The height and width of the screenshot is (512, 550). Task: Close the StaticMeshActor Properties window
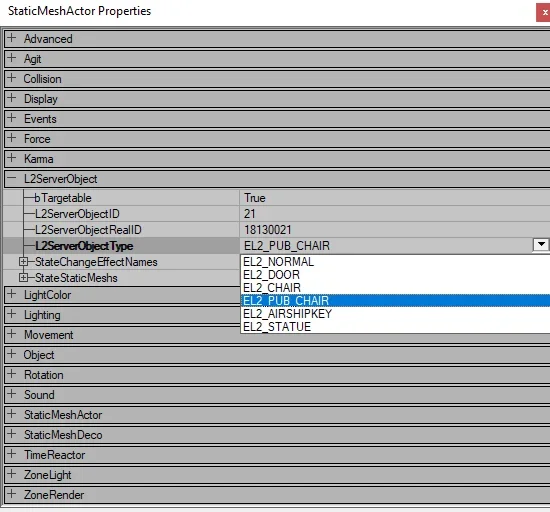click(544, 13)
